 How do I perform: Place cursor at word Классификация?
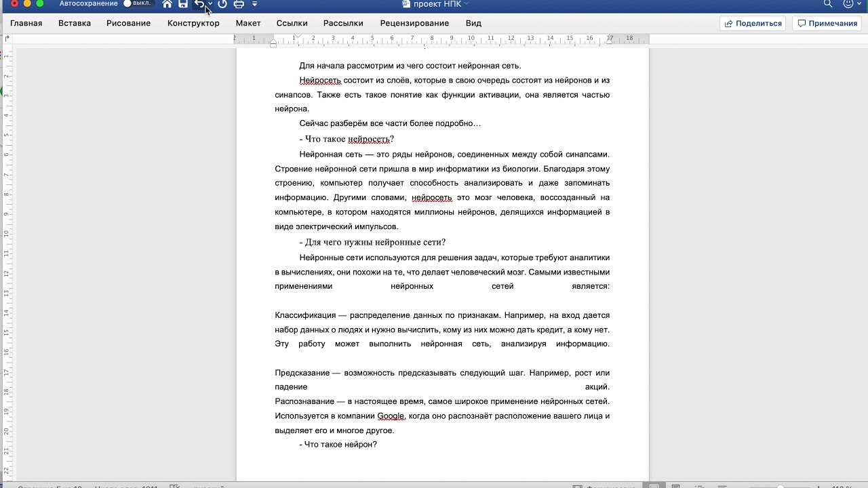point(305,315)
